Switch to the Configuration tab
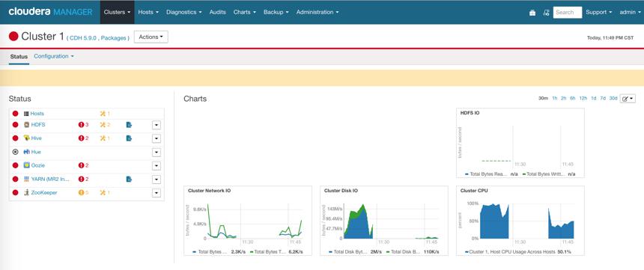 (x=54, y=56)
